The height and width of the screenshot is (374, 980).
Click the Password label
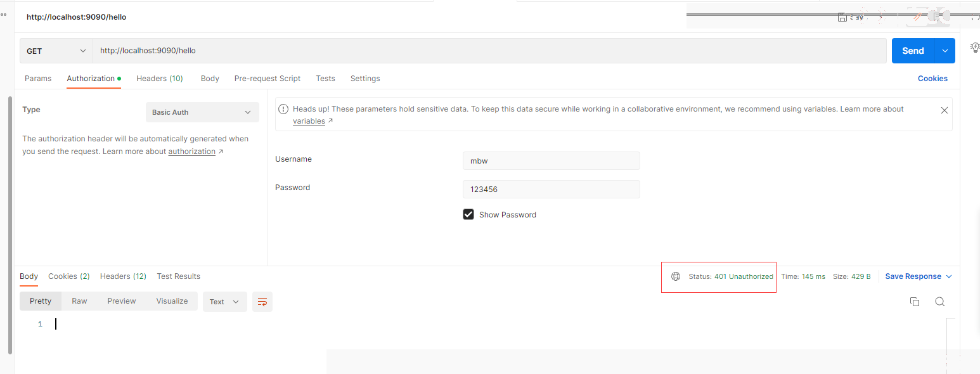pyautogui.click(x=293, y=188)
